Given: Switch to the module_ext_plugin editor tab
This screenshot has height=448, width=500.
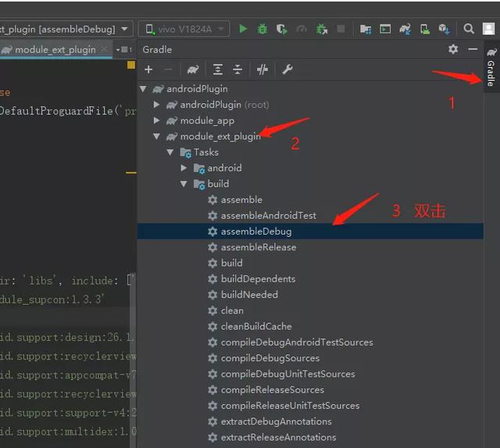Looking at the screenshot, I should pyautogui.click(x=55, y=49).
